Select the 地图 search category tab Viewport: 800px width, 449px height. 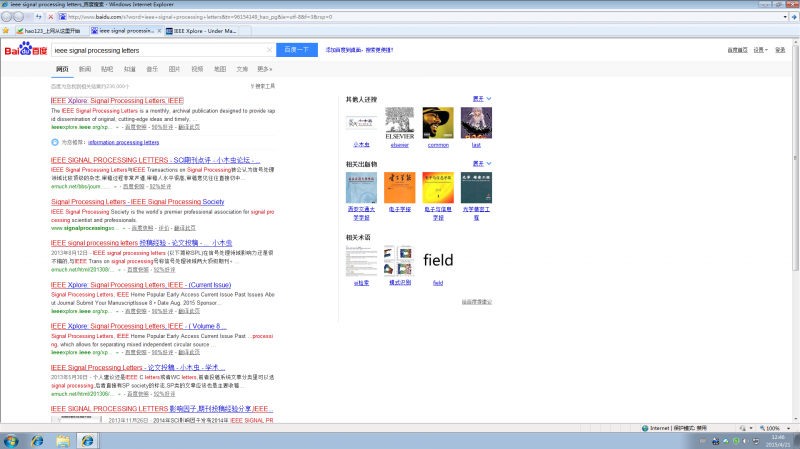[x=219, y=69]
